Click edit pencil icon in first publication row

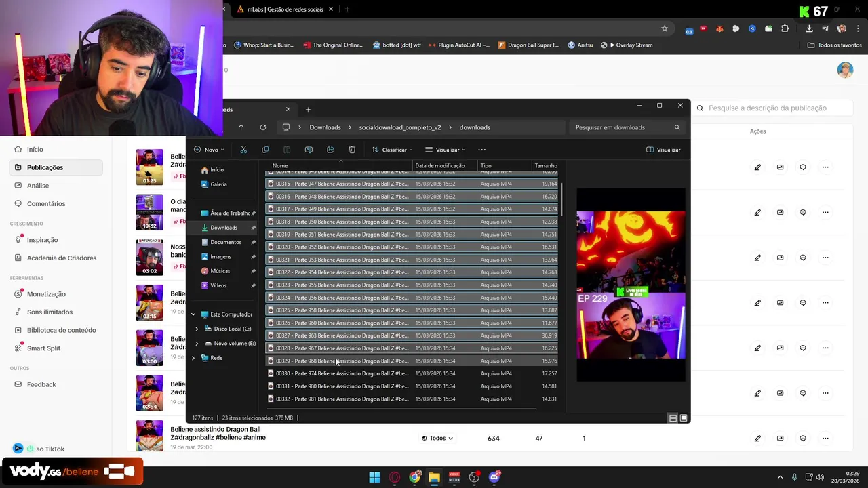click(757, 167)
